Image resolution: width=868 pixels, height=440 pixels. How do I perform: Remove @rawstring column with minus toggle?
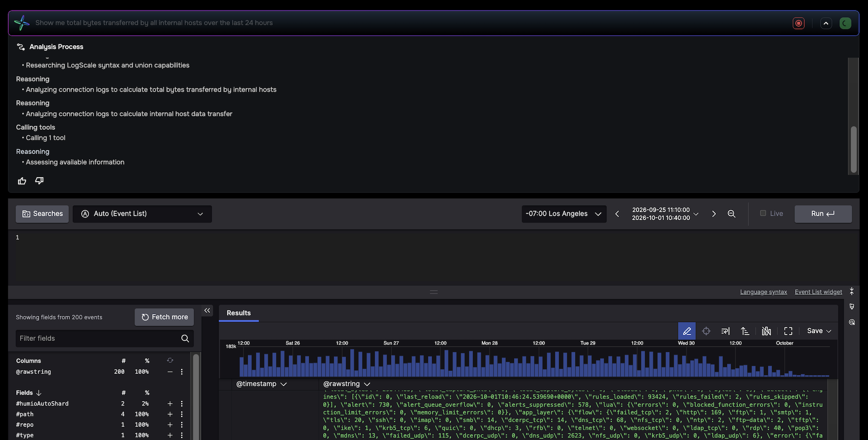[170, 372]
